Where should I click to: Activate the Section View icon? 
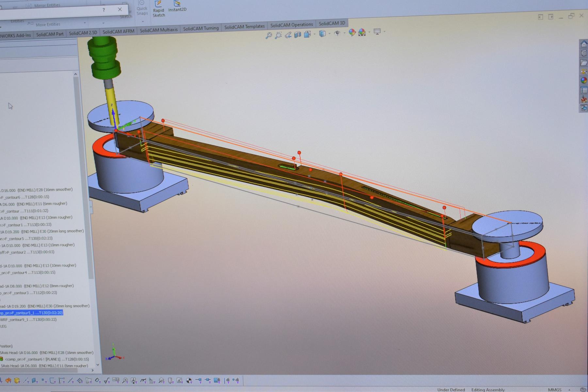298,34
